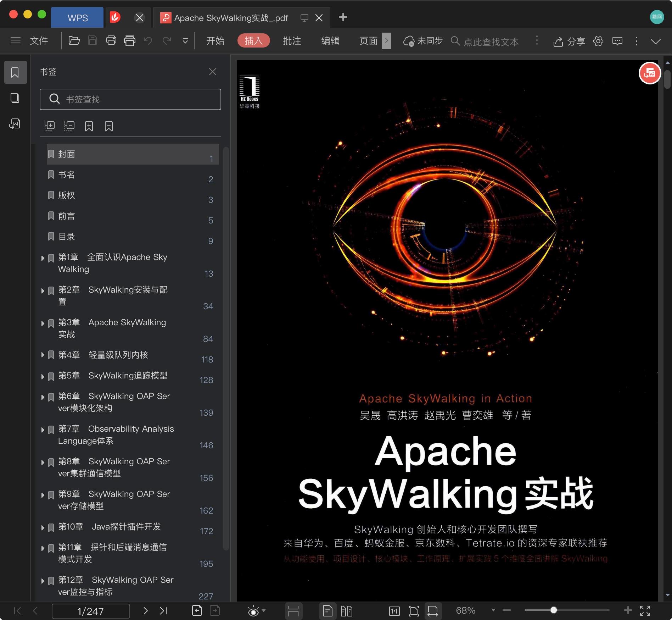Open the page thumbnails sidebar panel
This screenshot has height=620, width=672.
[x=15, y=98]
